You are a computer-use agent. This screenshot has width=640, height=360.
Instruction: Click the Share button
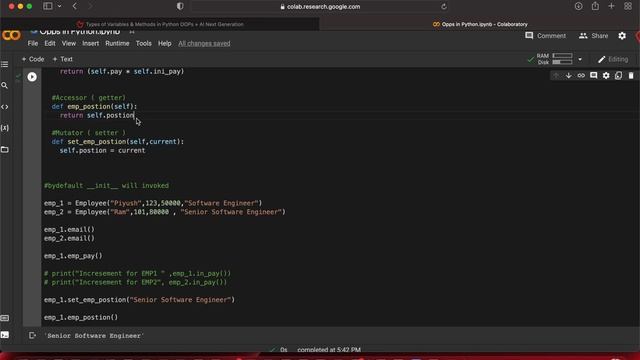tap(593, 36)
